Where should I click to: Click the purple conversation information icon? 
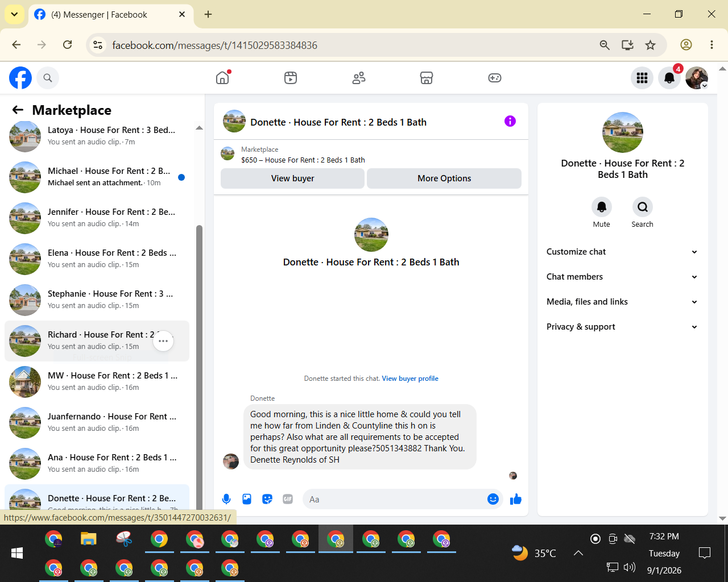[510, 121]
